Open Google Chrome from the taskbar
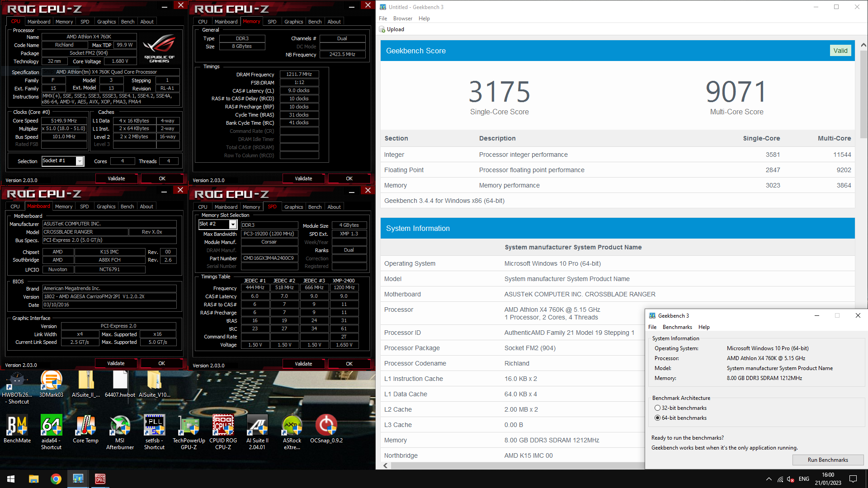The image size is (868, 488). [x=56, y=479]
